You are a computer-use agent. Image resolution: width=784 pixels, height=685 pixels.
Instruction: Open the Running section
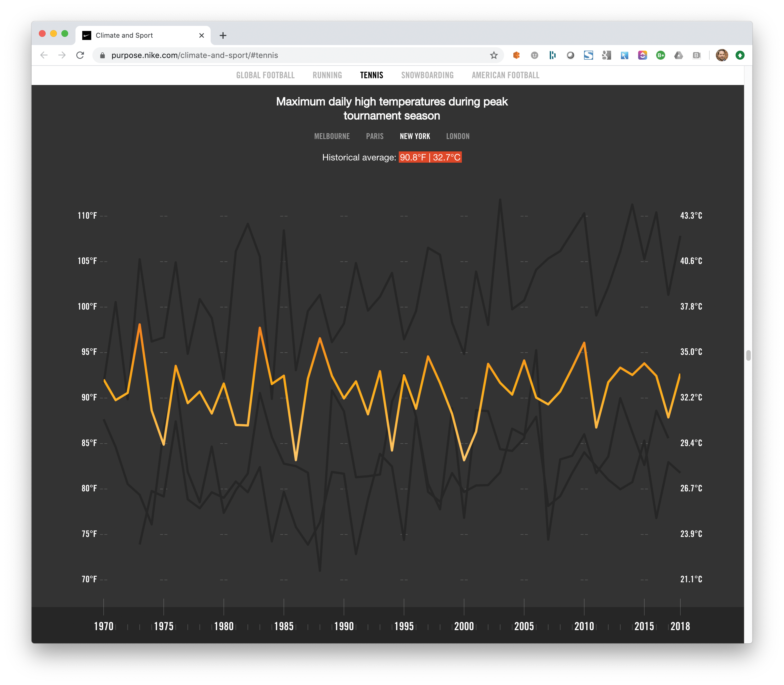(x=327, y=75)
